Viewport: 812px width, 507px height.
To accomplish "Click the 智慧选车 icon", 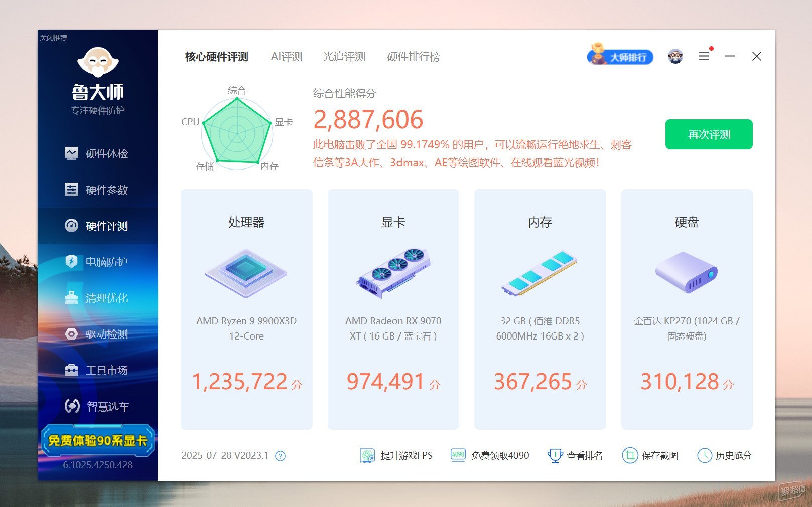I will coord(72,406).
